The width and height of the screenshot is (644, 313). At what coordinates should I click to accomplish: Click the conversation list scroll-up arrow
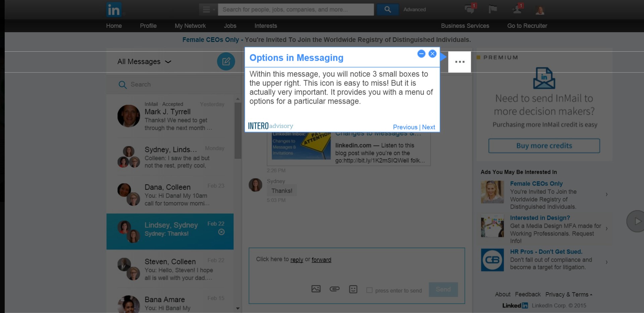pos(238,99)
